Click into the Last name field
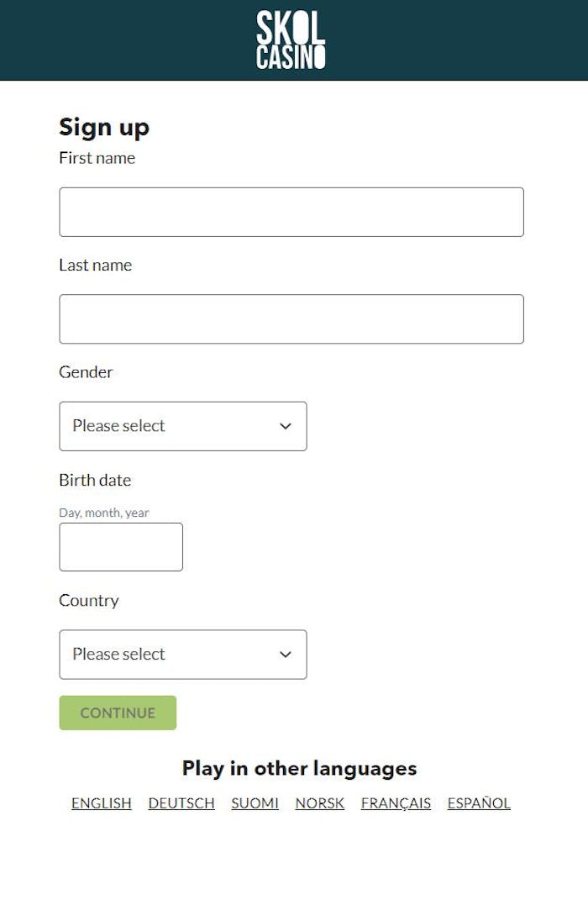 click(x=291, y=318)
